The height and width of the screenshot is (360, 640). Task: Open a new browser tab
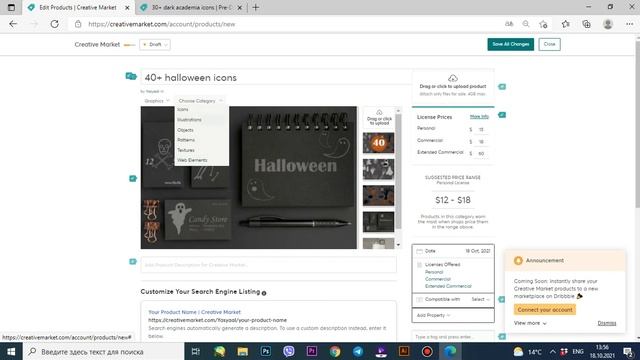tap(256, 7)
